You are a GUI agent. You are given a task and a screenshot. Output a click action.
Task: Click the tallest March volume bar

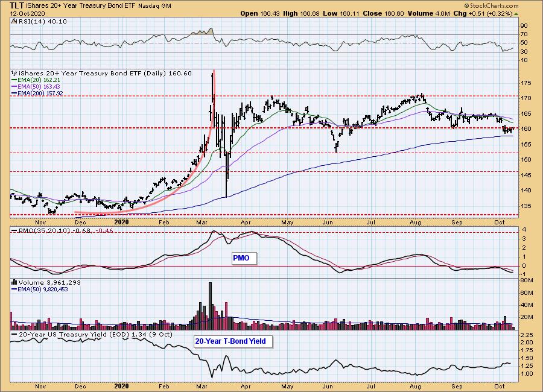click(x=210, y=306)
